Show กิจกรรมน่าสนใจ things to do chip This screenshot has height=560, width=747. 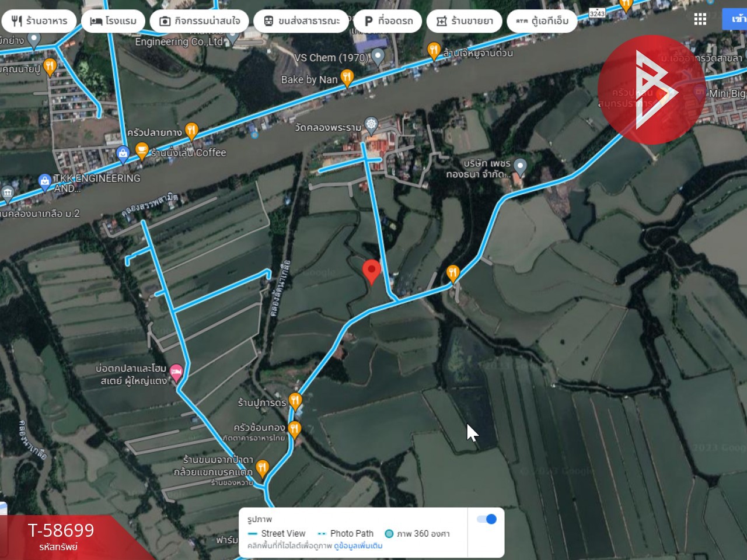(200, 21)
